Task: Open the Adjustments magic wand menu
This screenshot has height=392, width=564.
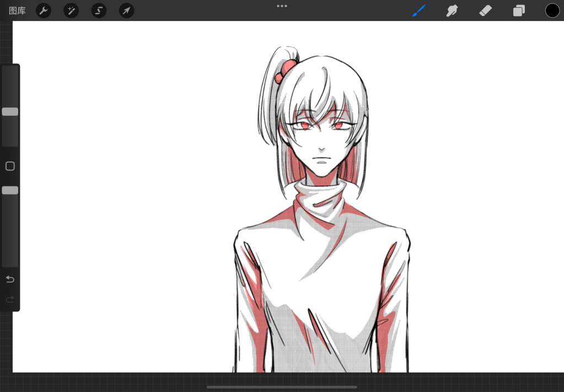Action: pos(71,10)
